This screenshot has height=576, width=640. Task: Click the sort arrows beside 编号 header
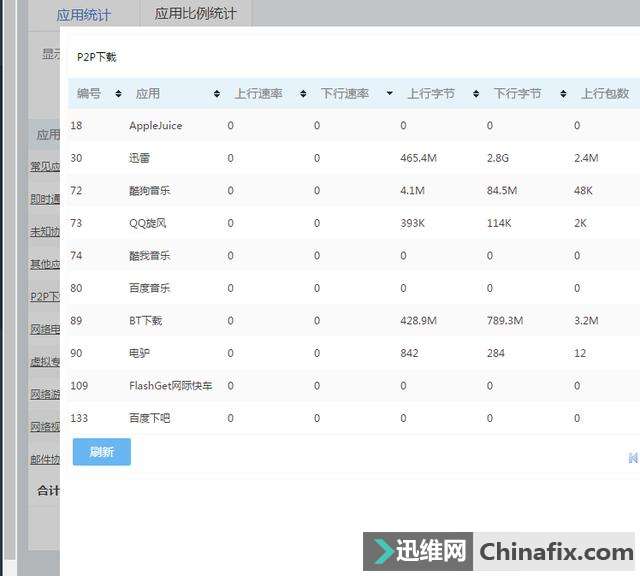118,94
